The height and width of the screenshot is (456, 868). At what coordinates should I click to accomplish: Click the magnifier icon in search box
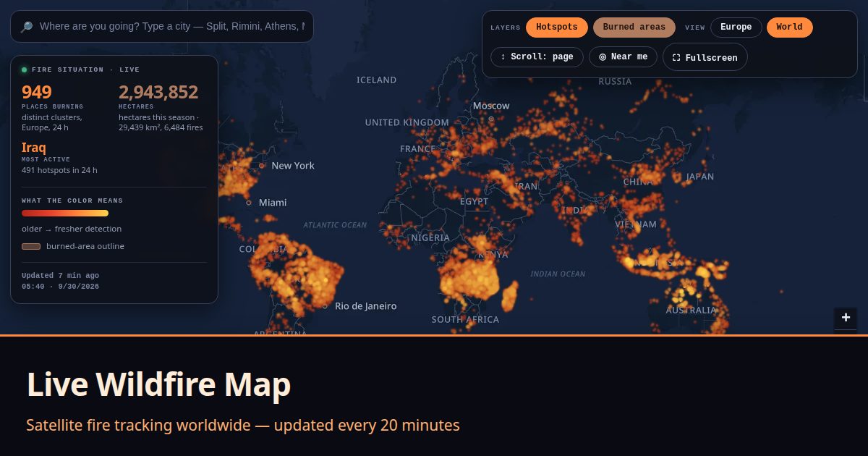point(26,27)
